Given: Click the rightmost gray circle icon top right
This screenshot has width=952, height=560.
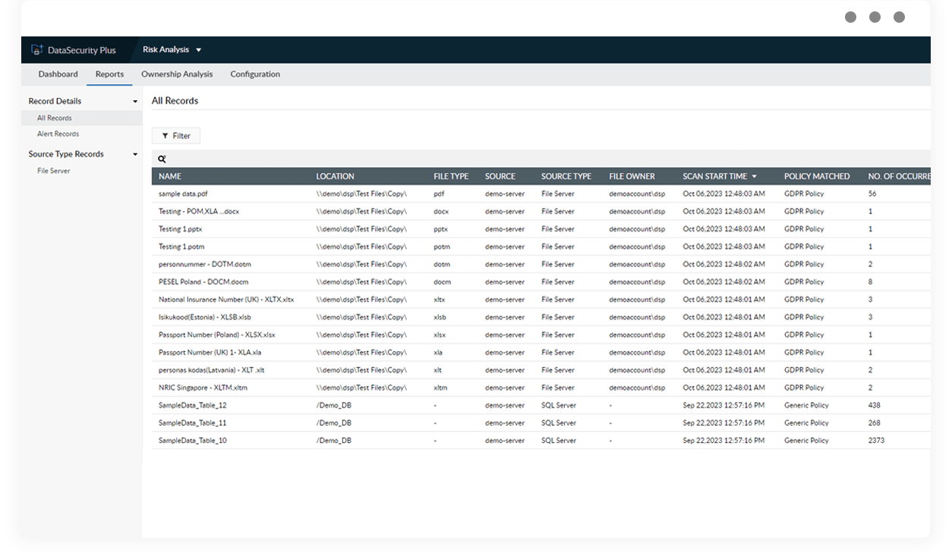Looking at the screenshot, I should [x=899, y=16].
